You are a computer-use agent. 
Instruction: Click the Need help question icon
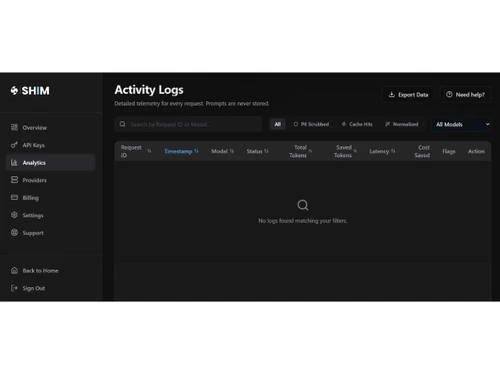click(x=449, y=94)
